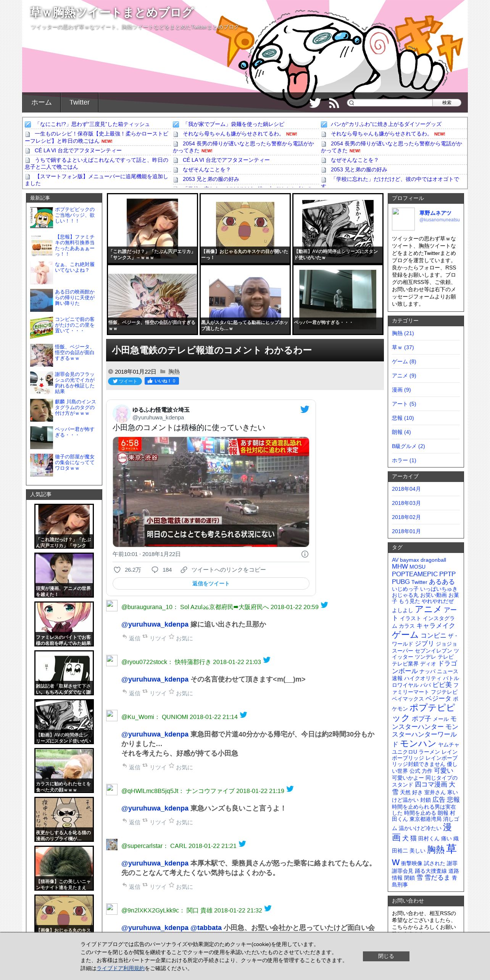Click retweet icon under @ryou0722stock comment
Image resolution: width=490 pixels, height=980 pixels.
(x=145, y=691)
